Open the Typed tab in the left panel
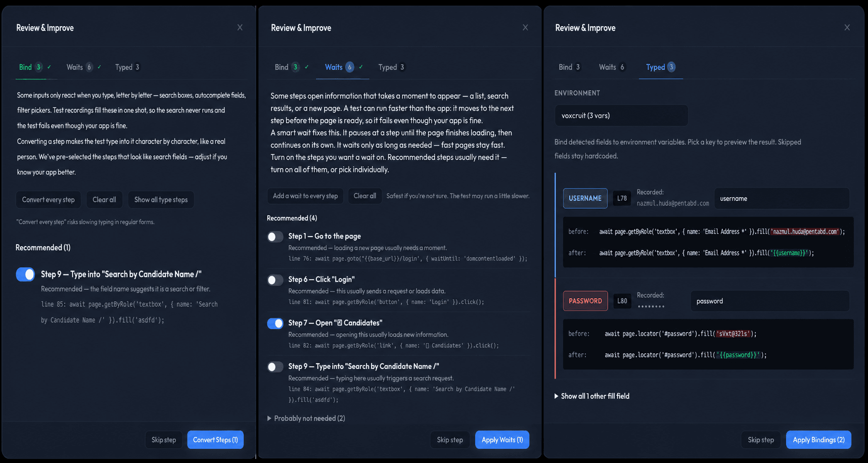 tap(127, 67)
